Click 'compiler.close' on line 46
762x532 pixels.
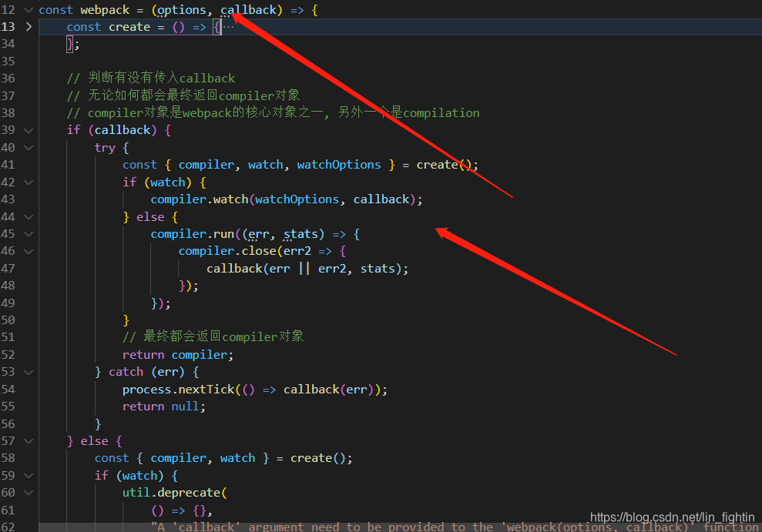tap(227, 251)
